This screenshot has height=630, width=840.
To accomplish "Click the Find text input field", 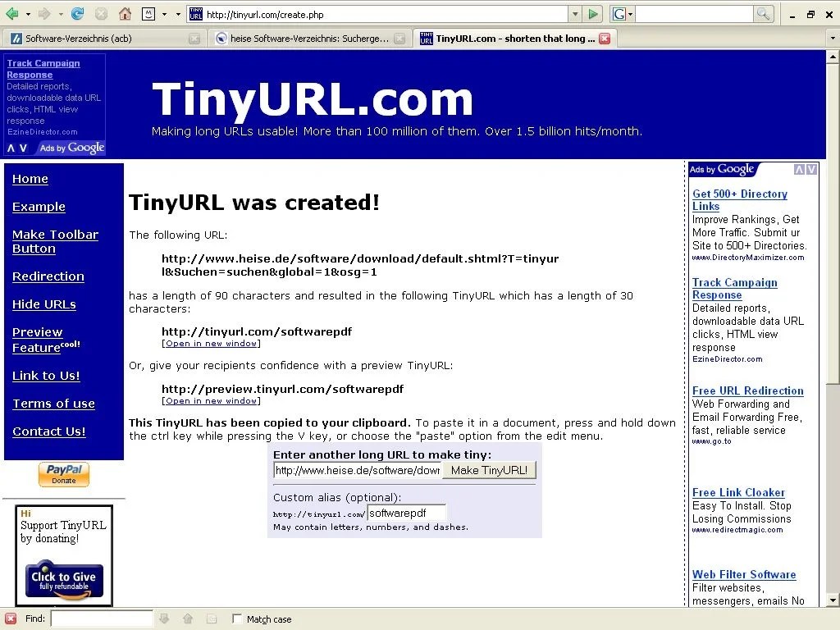I will [102, 619].
